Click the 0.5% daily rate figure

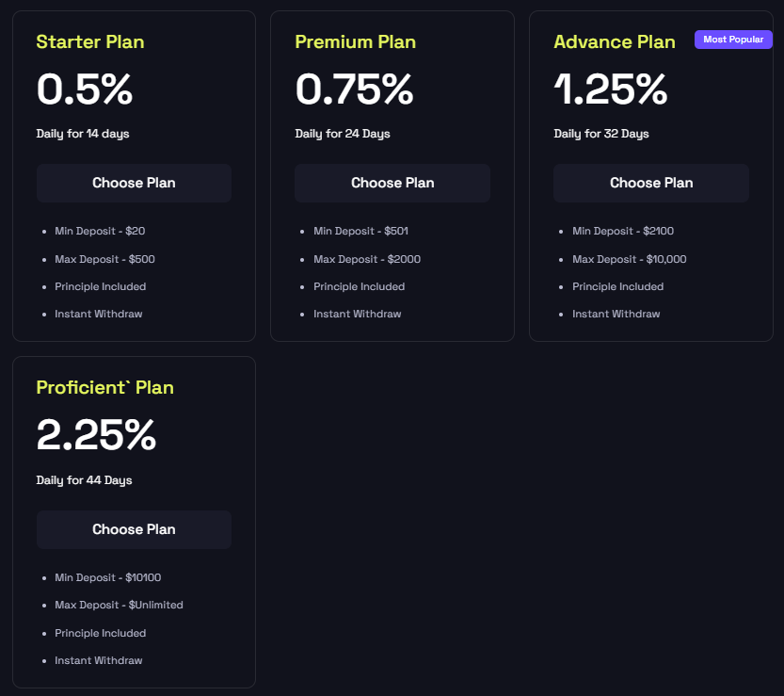(85, 89)
